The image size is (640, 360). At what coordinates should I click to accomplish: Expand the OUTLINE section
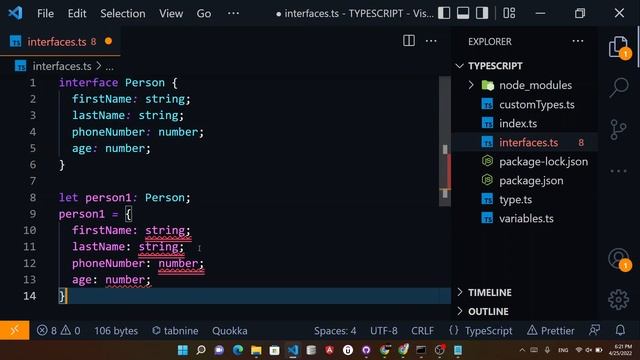[x=488, y=311]
